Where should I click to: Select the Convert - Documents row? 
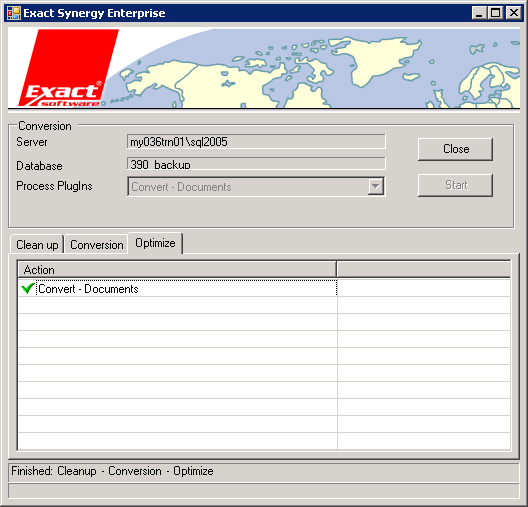click(177, 289)
